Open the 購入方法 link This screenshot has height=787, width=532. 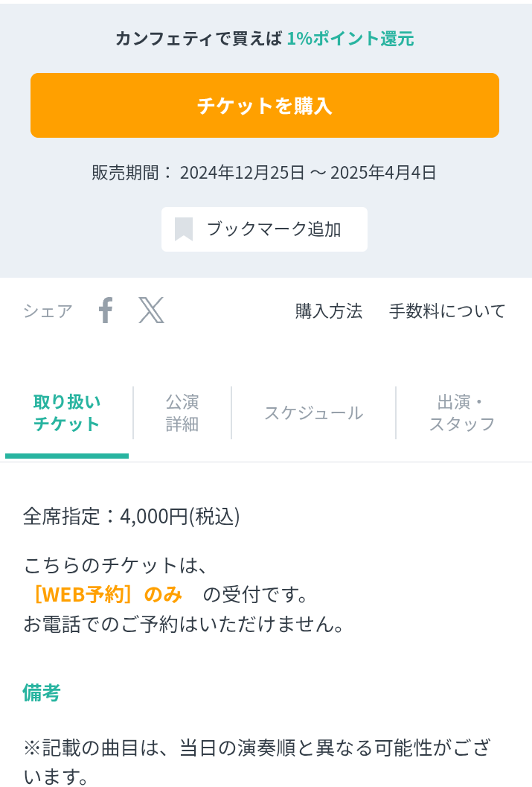point(328,311)
